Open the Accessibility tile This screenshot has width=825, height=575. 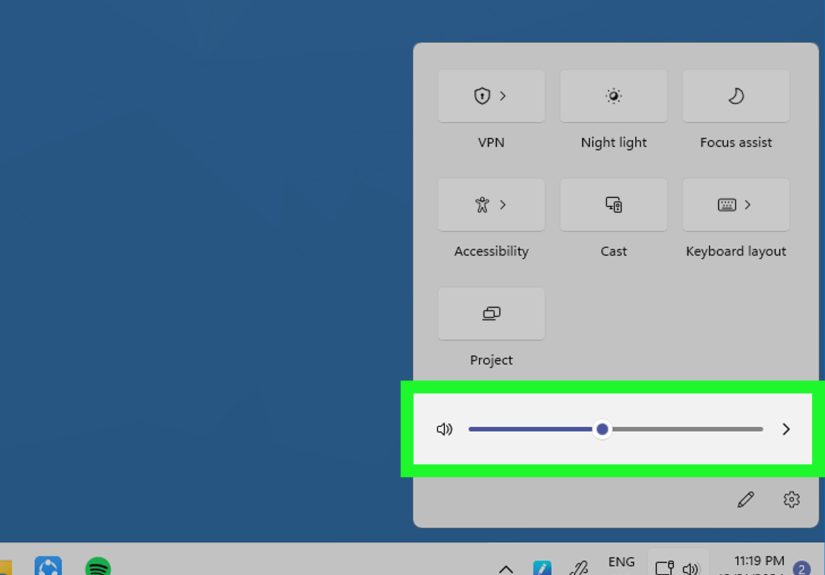tap(491, 205)
